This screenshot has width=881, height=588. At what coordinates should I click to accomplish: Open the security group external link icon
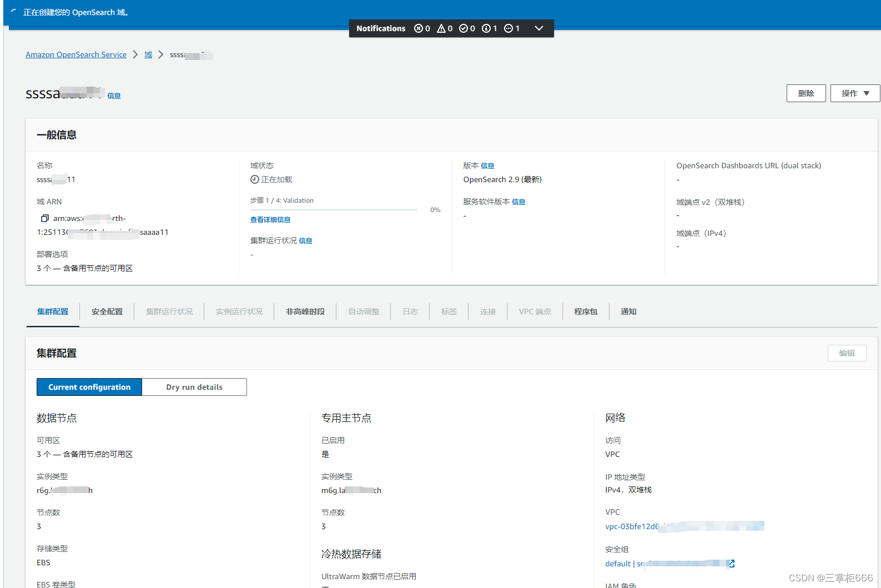pos(731,564)
